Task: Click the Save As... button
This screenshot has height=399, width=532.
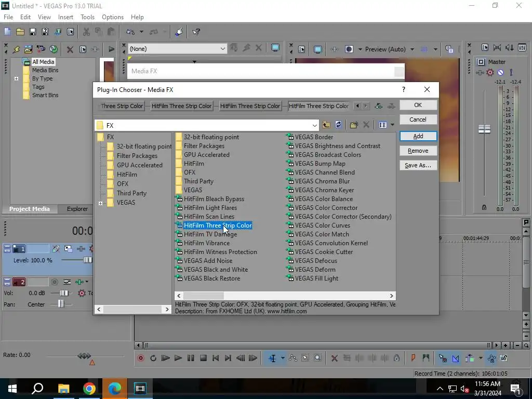Action: [418, 165]
